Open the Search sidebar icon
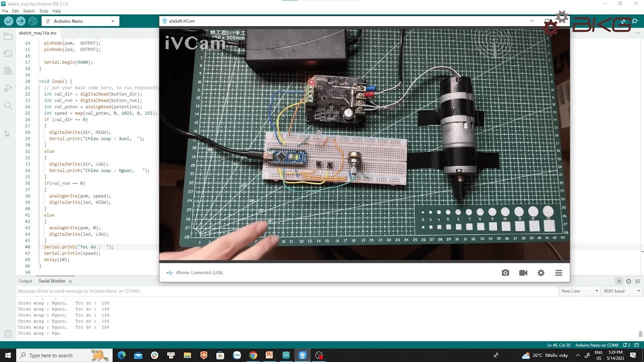 (8, 106)
